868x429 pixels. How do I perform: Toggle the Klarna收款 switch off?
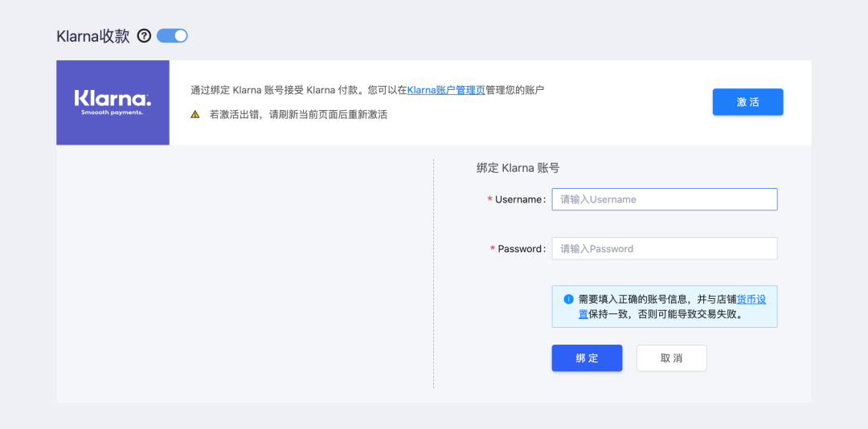(172, 36)
